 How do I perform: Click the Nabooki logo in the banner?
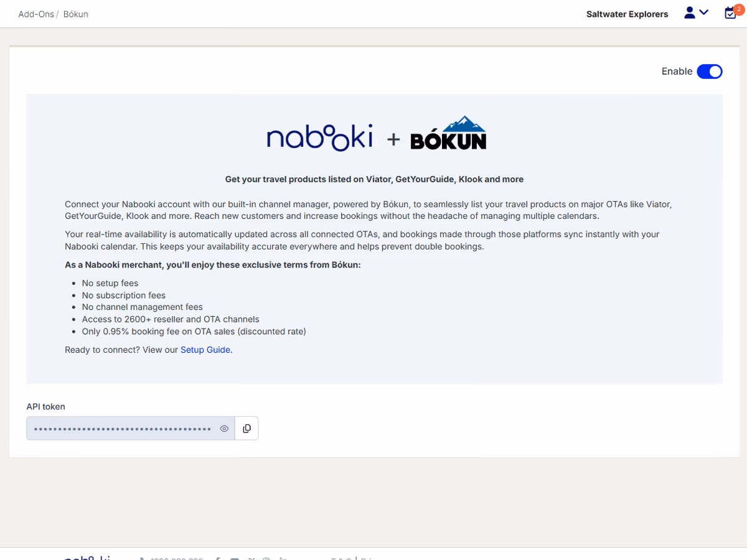click(319, 137)
